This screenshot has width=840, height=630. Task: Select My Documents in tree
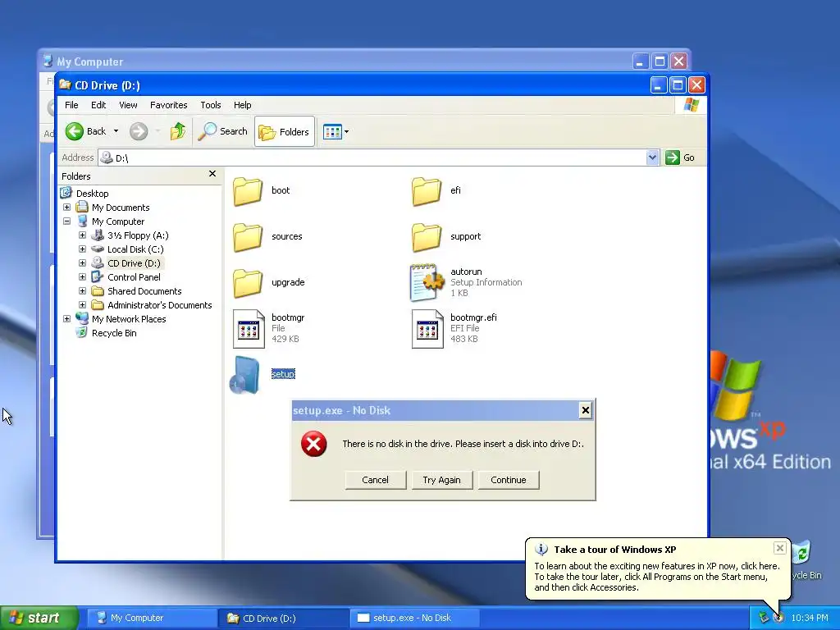coord(121,208)
